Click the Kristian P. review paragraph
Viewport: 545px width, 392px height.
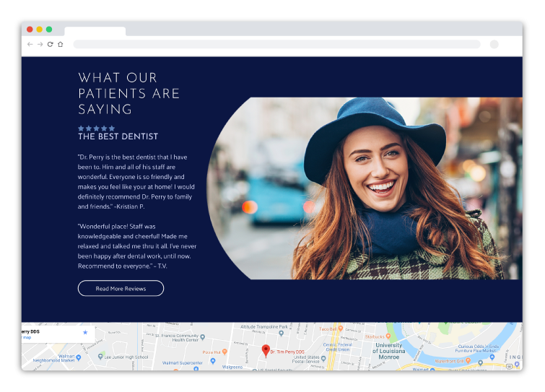click(x=136, y=182)
